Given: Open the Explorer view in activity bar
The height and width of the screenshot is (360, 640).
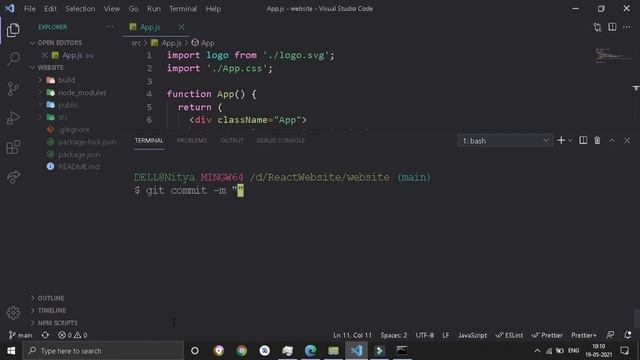Looking at the screenshot, I should pyautogui.click(x=13, y=30).
